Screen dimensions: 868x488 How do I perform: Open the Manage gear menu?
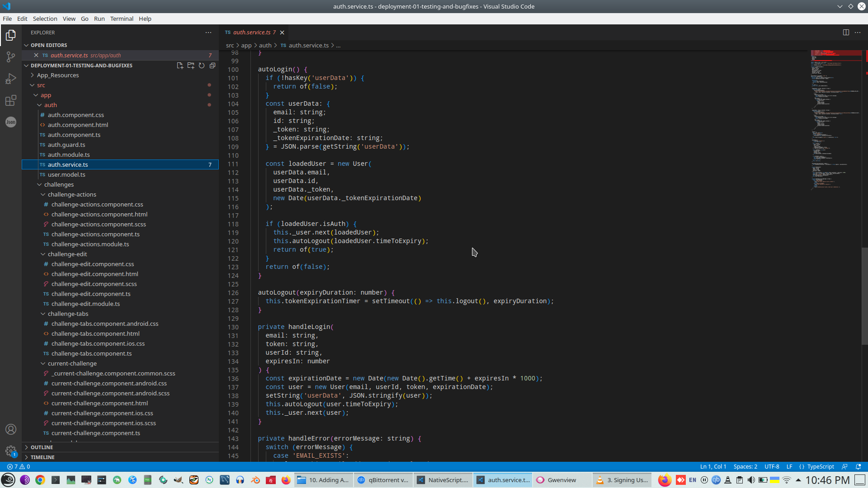click(11, 450)
